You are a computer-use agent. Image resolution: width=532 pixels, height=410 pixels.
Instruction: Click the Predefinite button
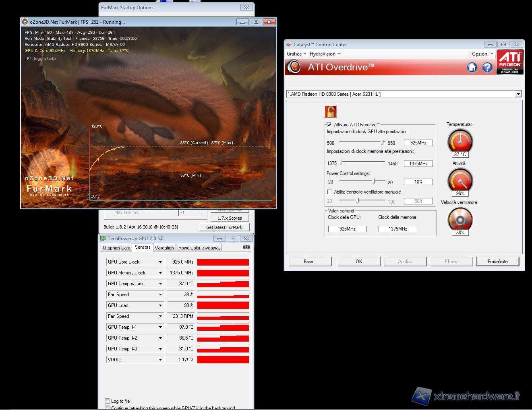tap(497, 262)
